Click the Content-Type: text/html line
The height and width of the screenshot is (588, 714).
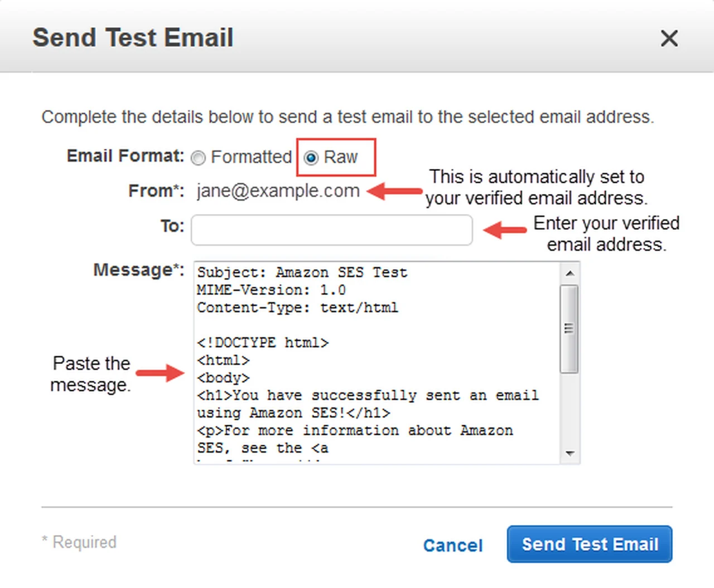(x=297, y=308)
